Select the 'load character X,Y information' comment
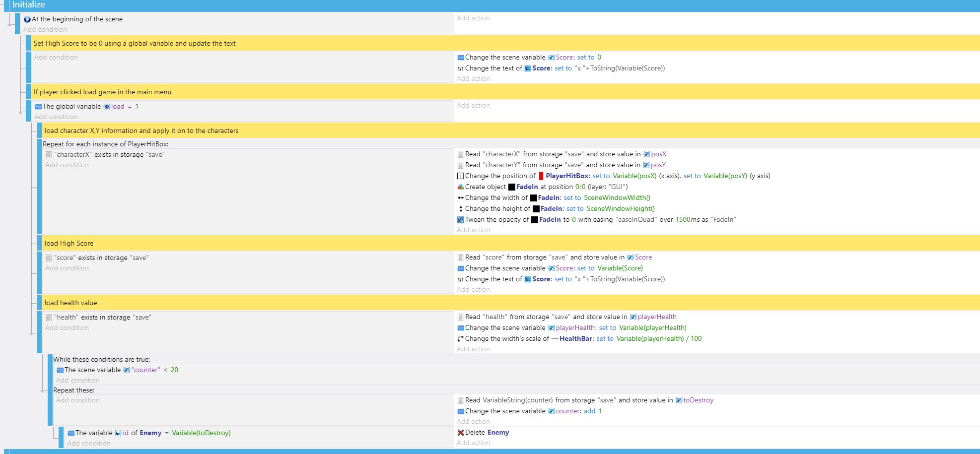This screenshot has height=454, width=980. pos(511,130)
